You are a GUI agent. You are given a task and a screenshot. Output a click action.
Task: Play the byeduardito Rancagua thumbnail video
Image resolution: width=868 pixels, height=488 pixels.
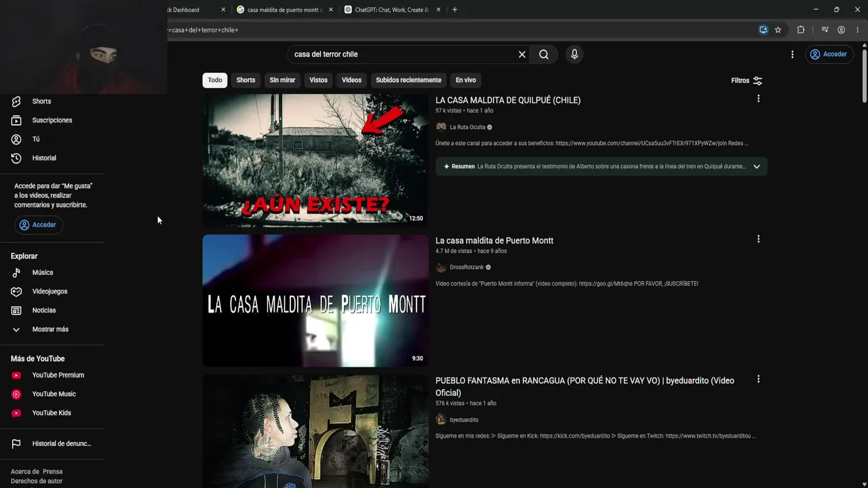click(315, 431)
